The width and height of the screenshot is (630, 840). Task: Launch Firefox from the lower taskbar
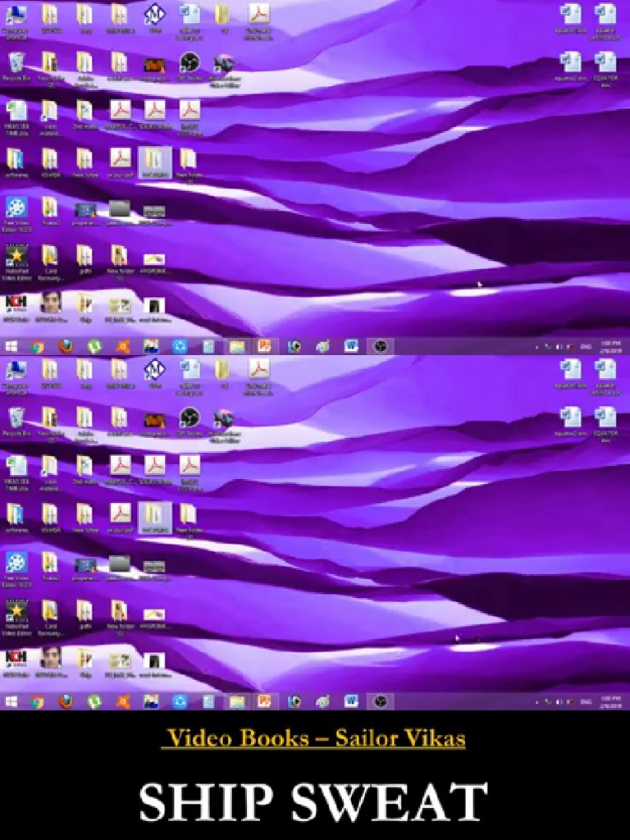(66, 701)
